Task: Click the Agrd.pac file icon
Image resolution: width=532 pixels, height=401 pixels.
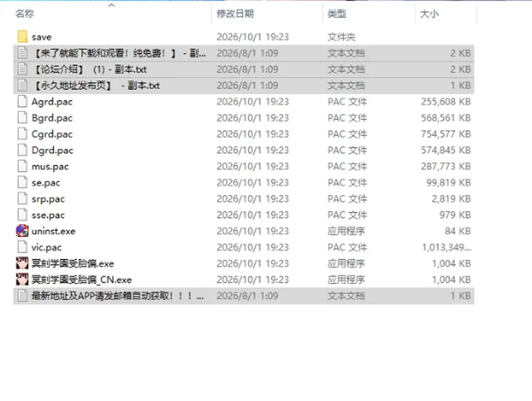Action: click(22, 101)
